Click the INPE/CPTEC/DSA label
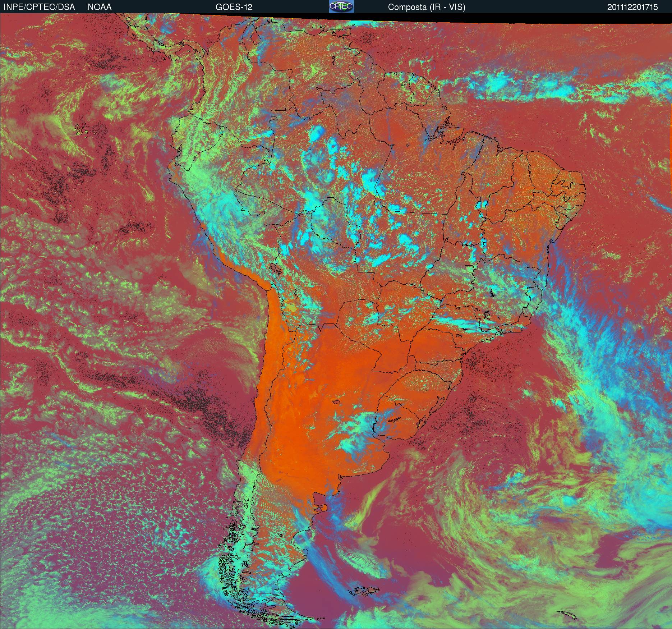672x629 pixels. pos(40,7)
